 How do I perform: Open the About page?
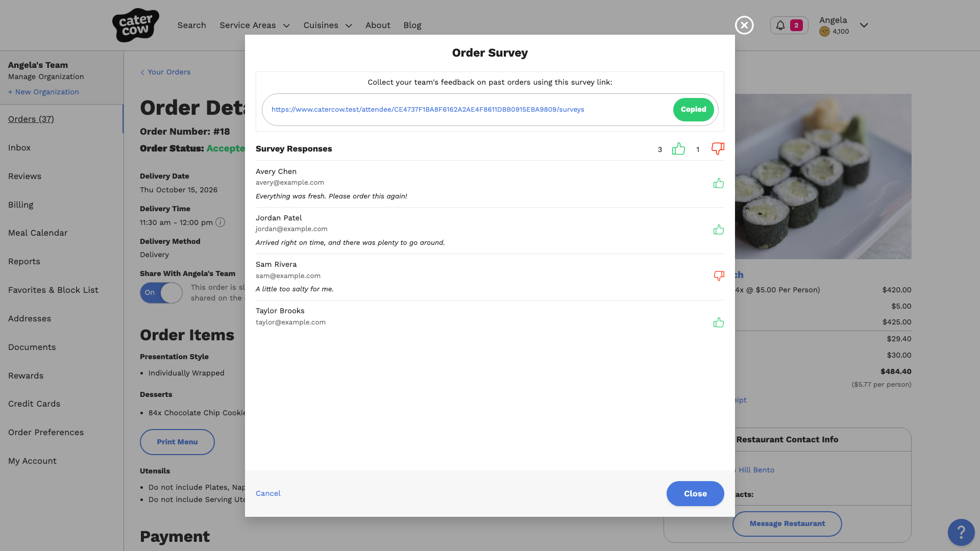tap(378, 26)
